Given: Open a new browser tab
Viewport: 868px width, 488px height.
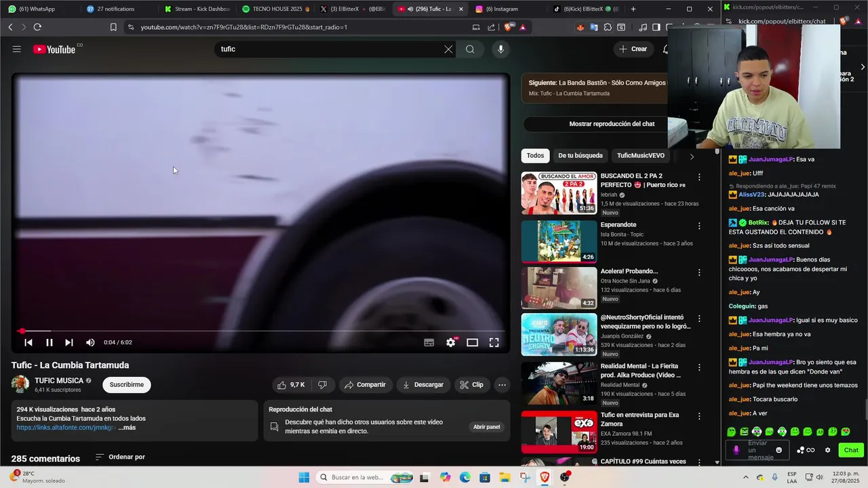Looking at the screenshot, I should (633, 9).
